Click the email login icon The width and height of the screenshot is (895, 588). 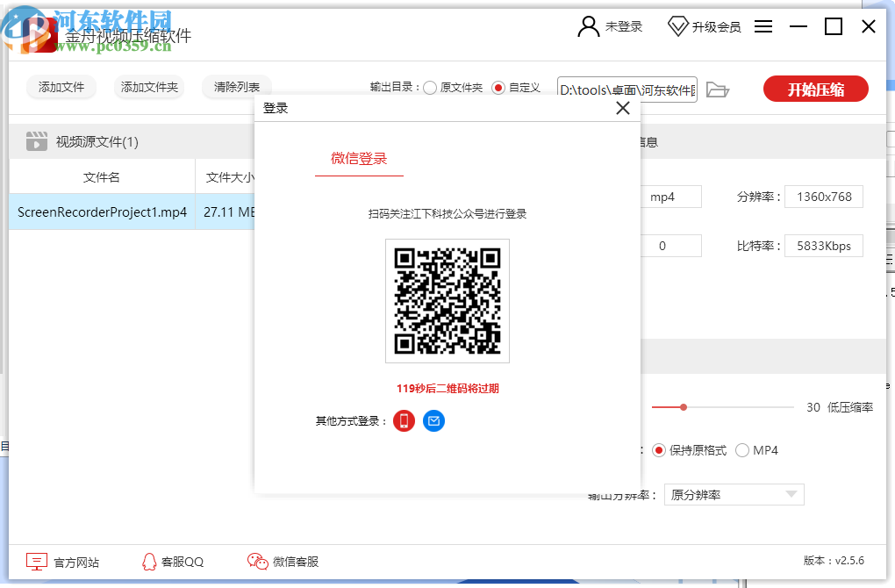pyautogui.click(x=433, y=420)
